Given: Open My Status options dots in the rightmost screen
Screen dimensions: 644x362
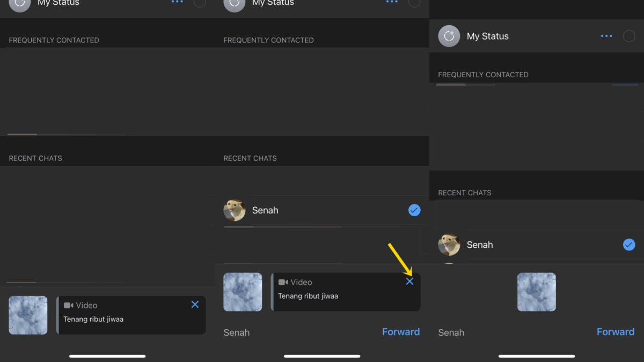Looking at the screenshot, I should [606, 36].
